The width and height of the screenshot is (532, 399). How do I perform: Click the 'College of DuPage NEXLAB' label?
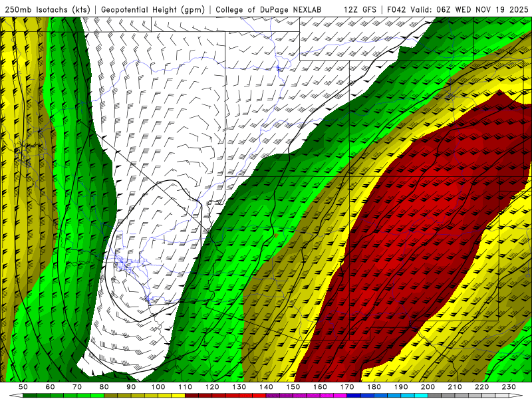(x=268, y=9)
